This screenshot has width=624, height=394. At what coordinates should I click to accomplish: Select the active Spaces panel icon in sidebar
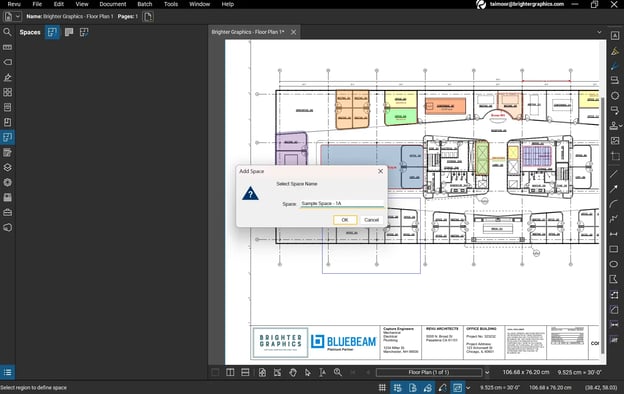pyautogui.click(x=7, y=137)
